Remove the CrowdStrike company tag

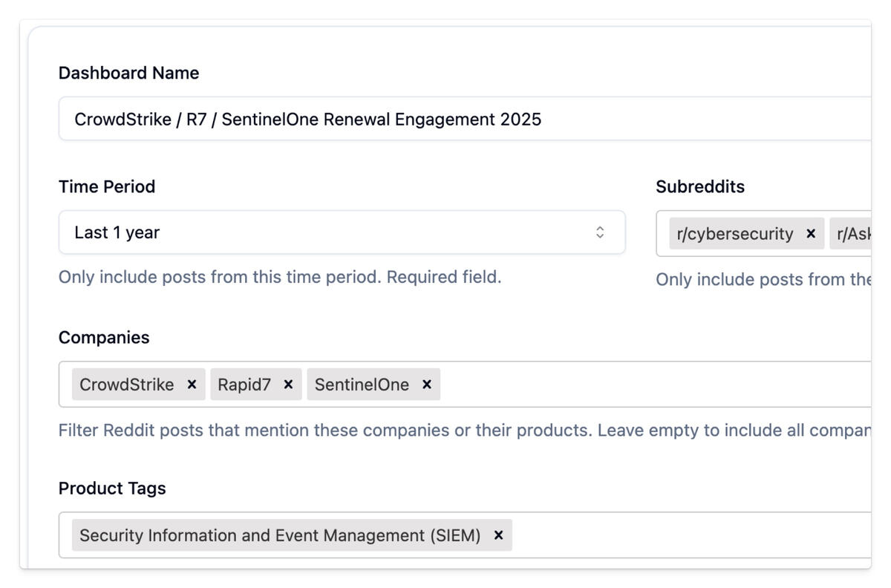tap(192, 385)
